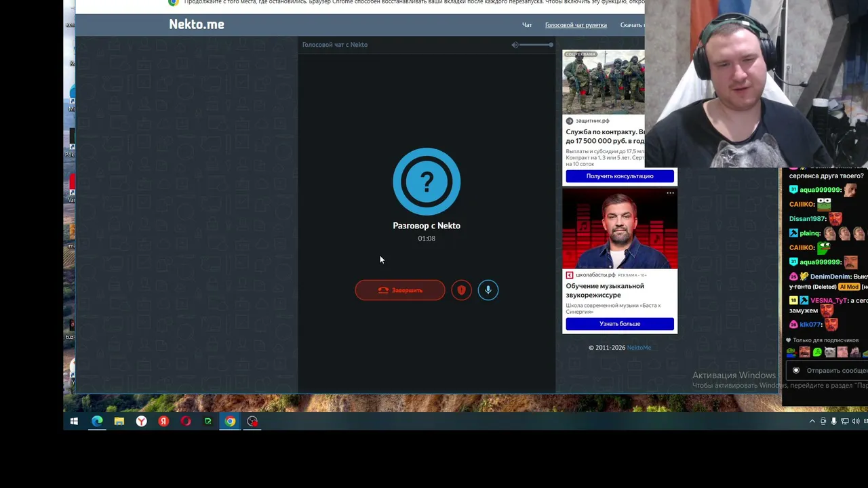This screenshot has height=488, width=868.
Task: Click the blue question mark avatar
Action: [427, 182]
